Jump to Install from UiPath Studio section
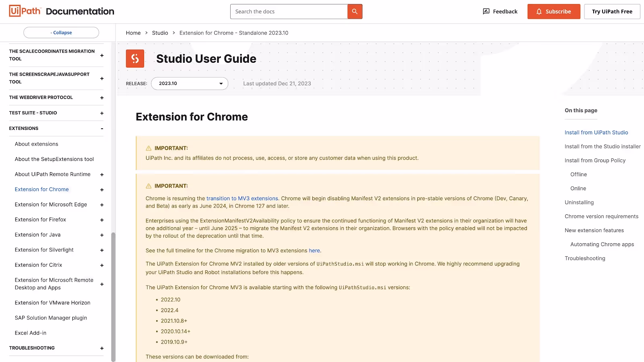The width and height of the screenshot is (644, 362). pyautogui.click(x=596, y=132)
